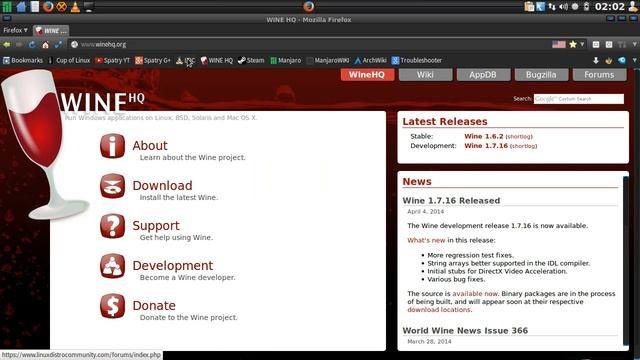Open the IRC bookmark
The width and height of the screenshot is (640, 360).
185,60
